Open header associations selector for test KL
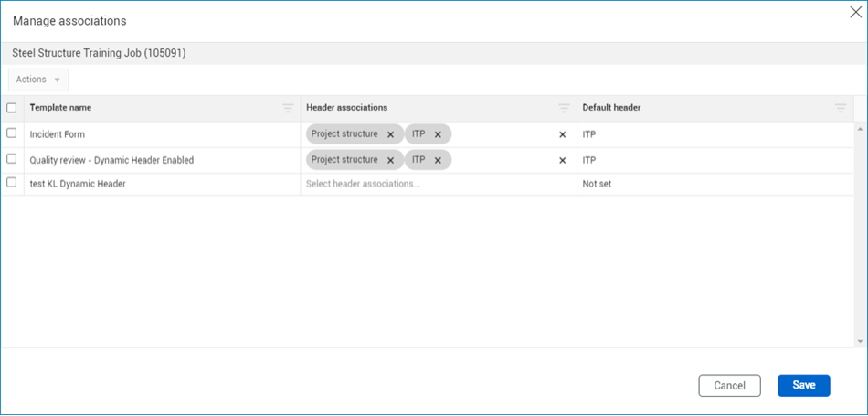 pos(429,184)
